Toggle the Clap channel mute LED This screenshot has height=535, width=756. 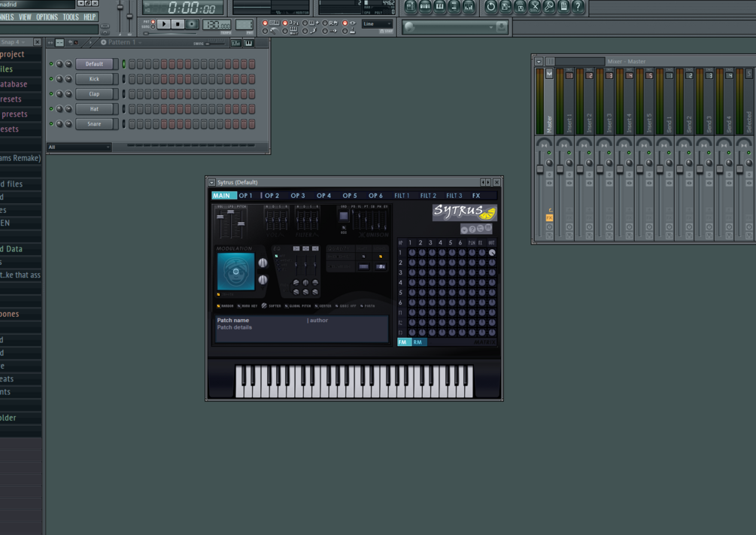pos(51,93)
